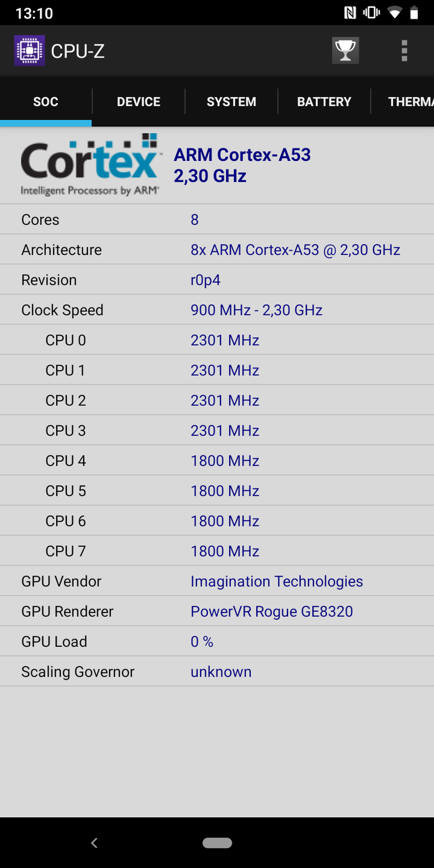Screen dimensions: 434x868
Task: Select the SOC tab
Action: tap(45, 102)
